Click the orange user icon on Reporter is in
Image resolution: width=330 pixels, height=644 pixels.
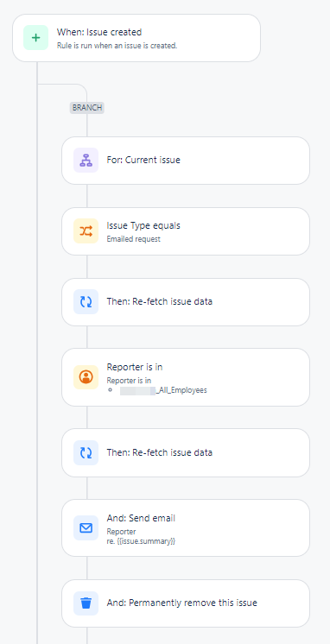pos(86,377)
